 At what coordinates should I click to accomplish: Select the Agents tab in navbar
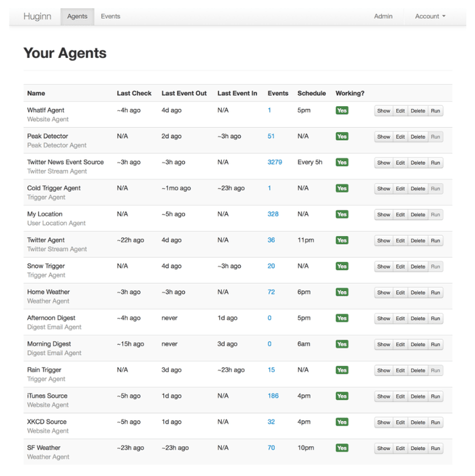[77, 16]
